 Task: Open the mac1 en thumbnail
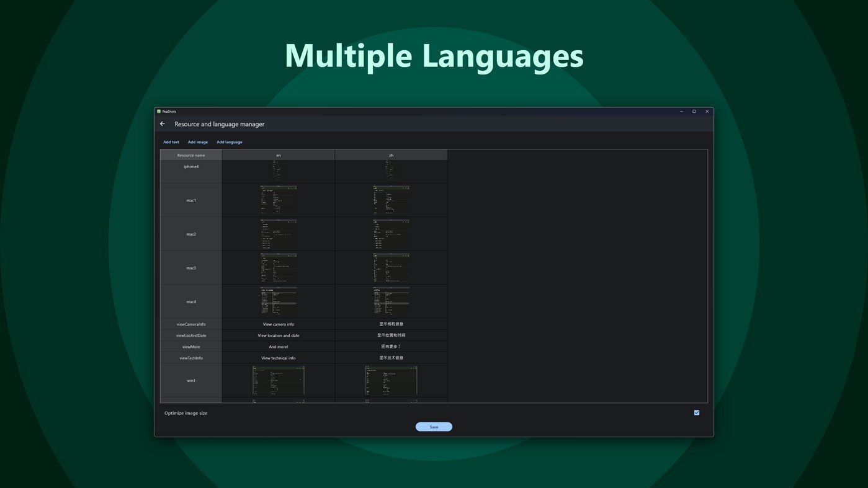click(279, 200)
